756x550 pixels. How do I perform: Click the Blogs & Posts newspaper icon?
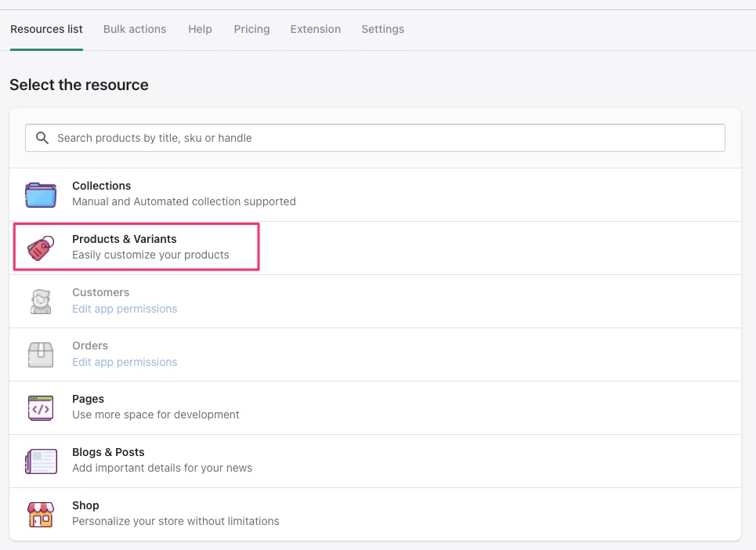tap(41, 461)
